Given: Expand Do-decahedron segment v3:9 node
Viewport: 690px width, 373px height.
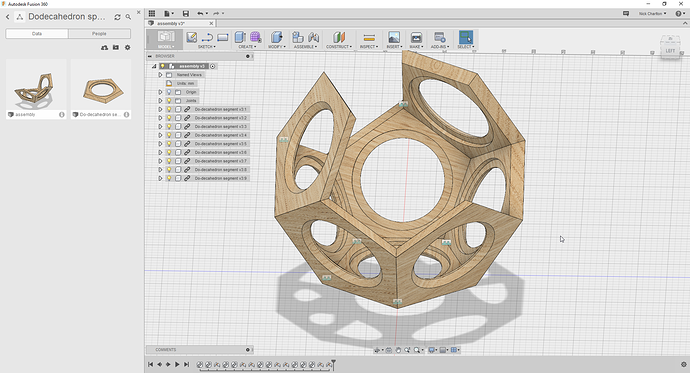Looking at the screenshot, I should coord(161,178).
